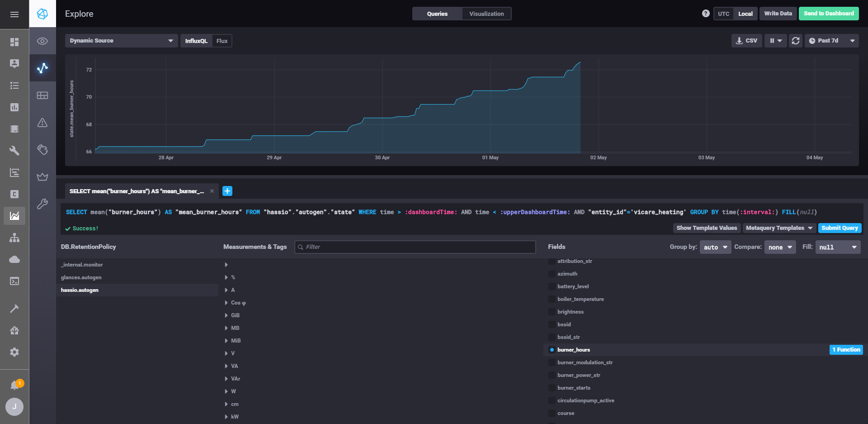
Task: Open Alerting triangle icon in Chronograf sidebar
Action: pyautogui.click(x=42, y=123)
